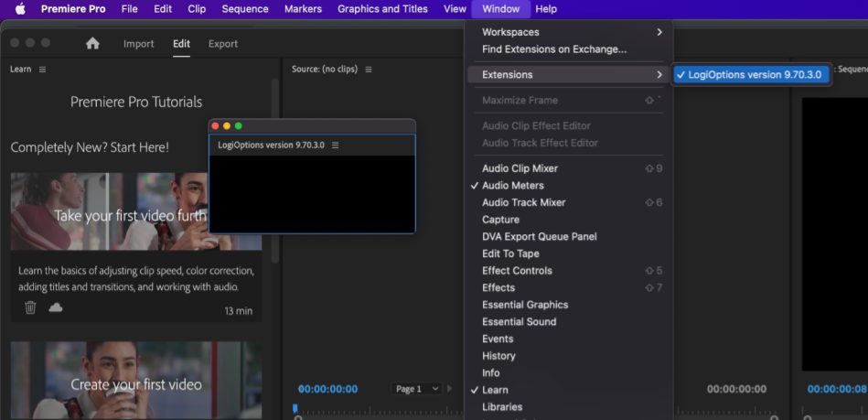Close the floating LogiOptions panel window
Image resolution: width=868 pixels, height=420 pixels.
[x=215, y=126]
